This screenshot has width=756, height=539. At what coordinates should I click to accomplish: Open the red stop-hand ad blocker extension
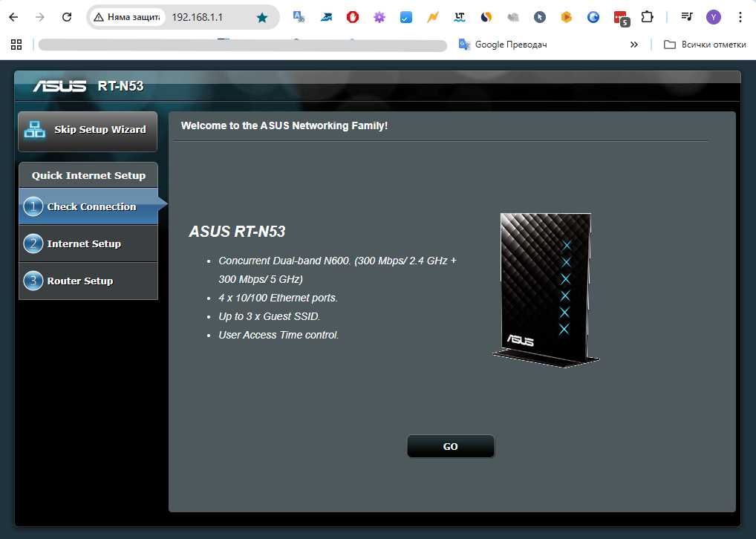point(353,17)
